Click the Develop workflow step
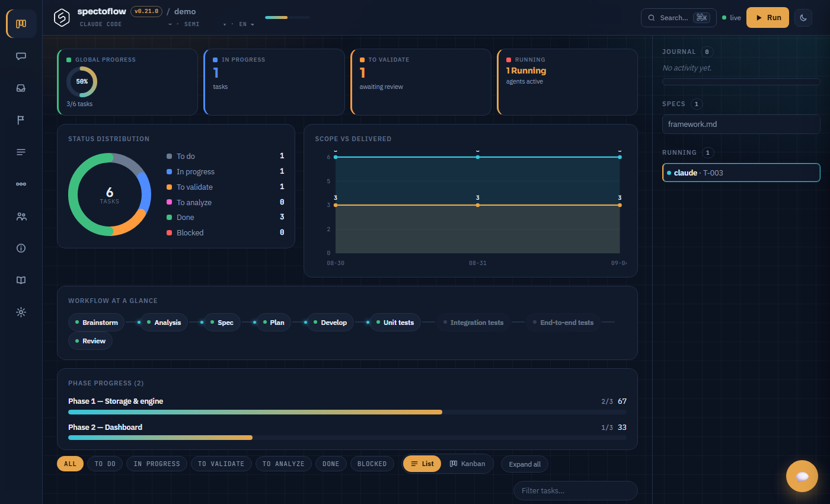830x504 pixels. click(x=330, y=323)
